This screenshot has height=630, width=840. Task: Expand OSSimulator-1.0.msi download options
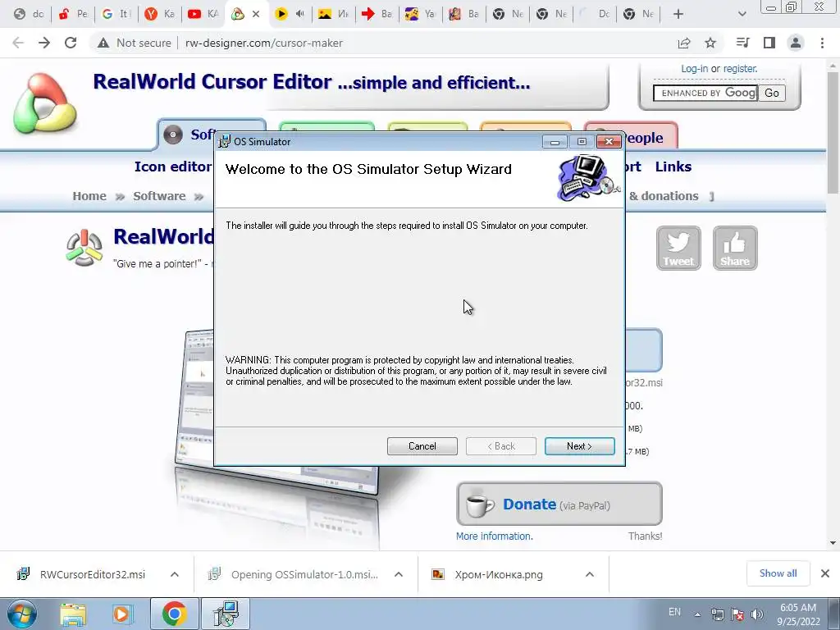tap(399, 574)
